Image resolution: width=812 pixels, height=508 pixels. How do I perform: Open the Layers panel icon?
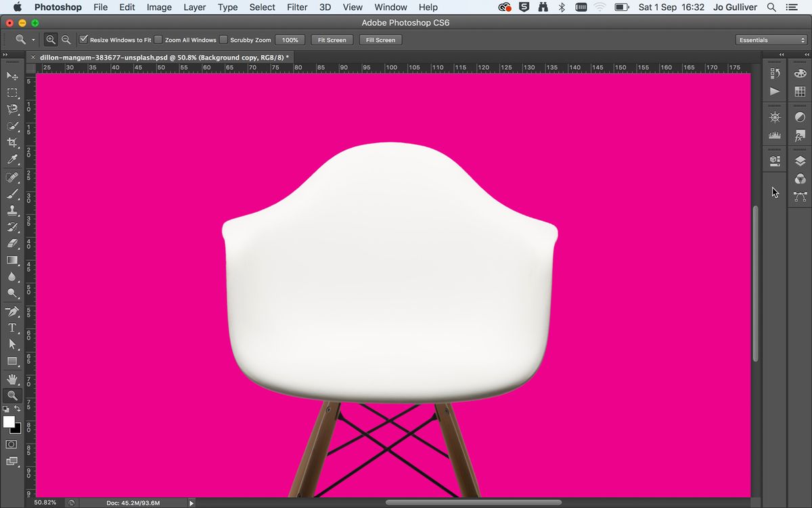coord(799,160)
